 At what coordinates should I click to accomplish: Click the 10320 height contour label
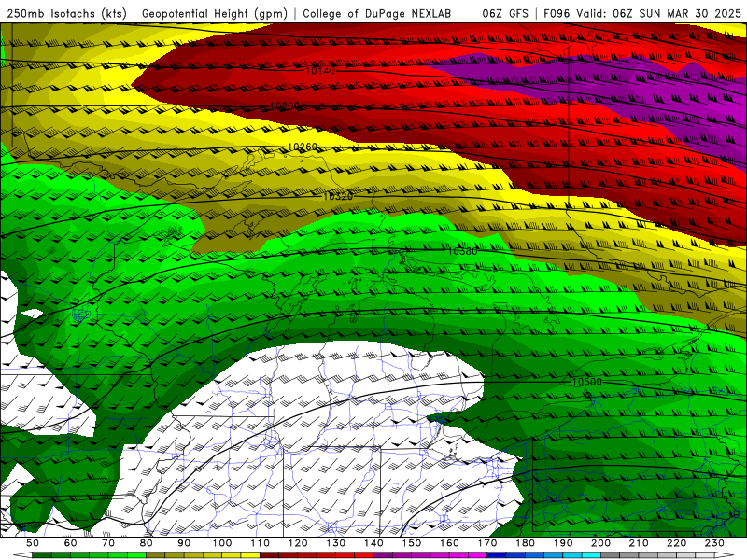(x=338, y=196)
